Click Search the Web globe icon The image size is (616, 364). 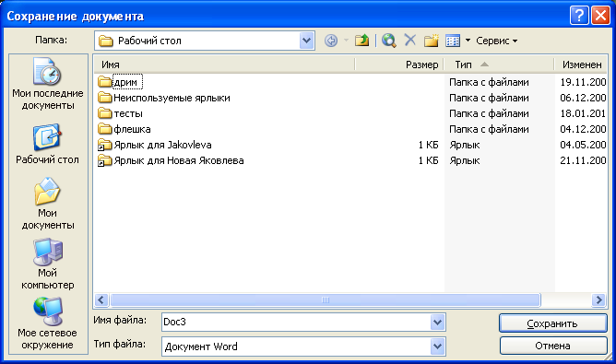pyautogui.click(x=388, y=41)
